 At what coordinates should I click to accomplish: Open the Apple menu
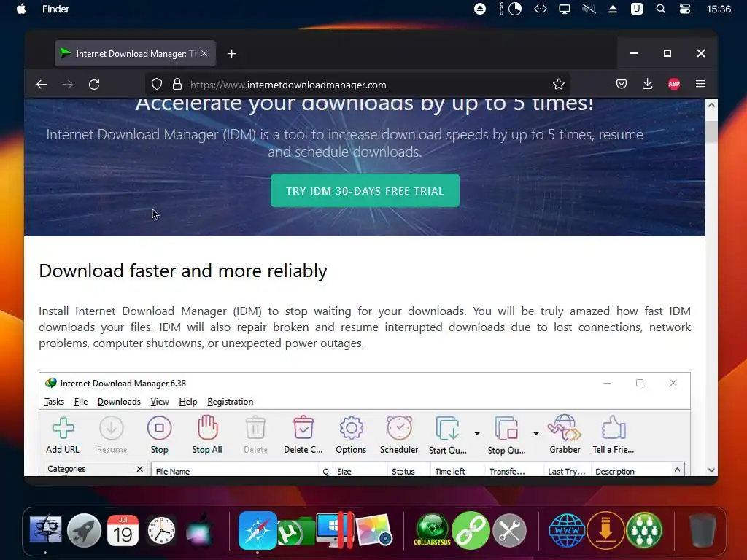click(21, 9)
